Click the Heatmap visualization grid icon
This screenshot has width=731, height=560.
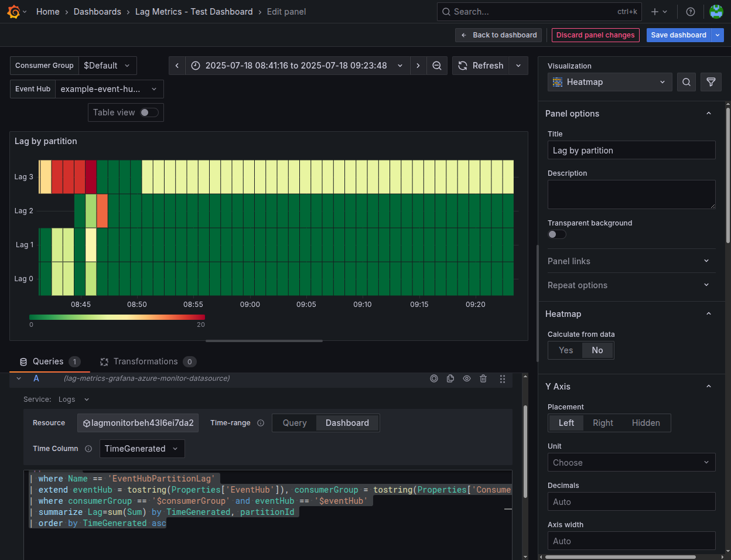pyautogui.click(x=558, y=82)
